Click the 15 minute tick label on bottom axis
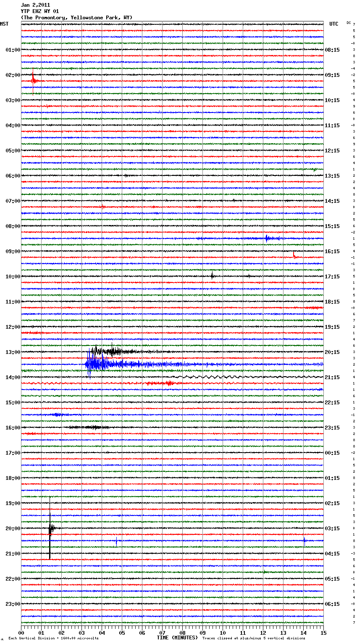357x644 pixels. click(x=324, y=633)
